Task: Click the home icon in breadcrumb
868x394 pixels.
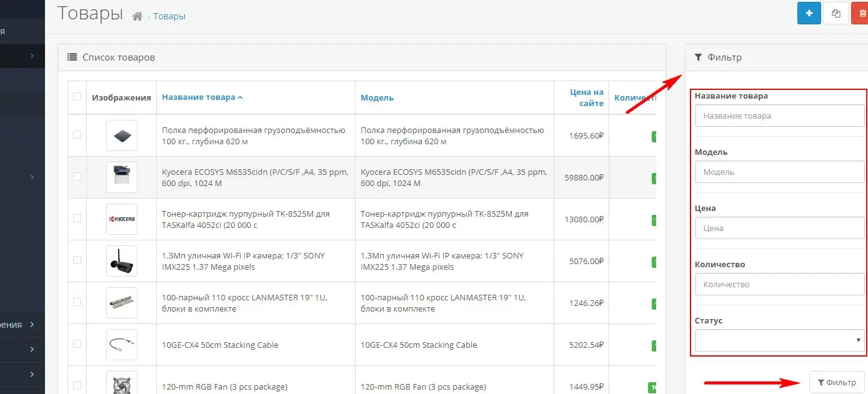Action: [x=137, y=16]
